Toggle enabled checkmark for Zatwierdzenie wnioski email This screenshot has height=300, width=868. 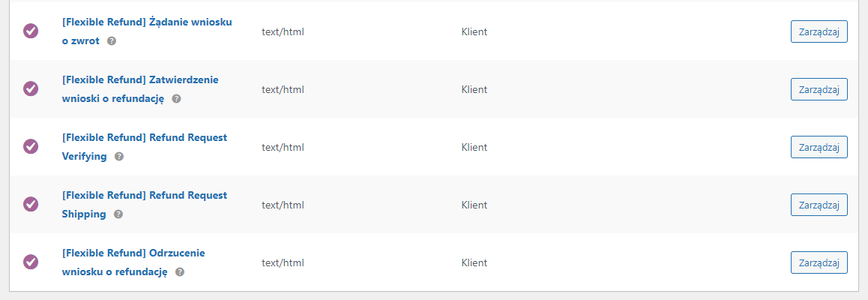pyautogui.click(x=31, y=88)
